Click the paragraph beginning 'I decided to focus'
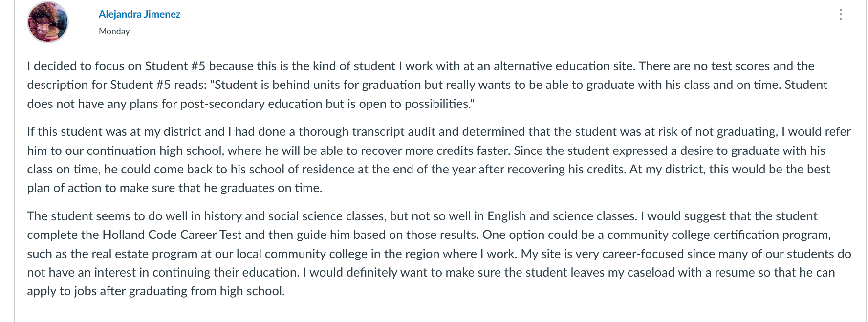 coord(427,85)
